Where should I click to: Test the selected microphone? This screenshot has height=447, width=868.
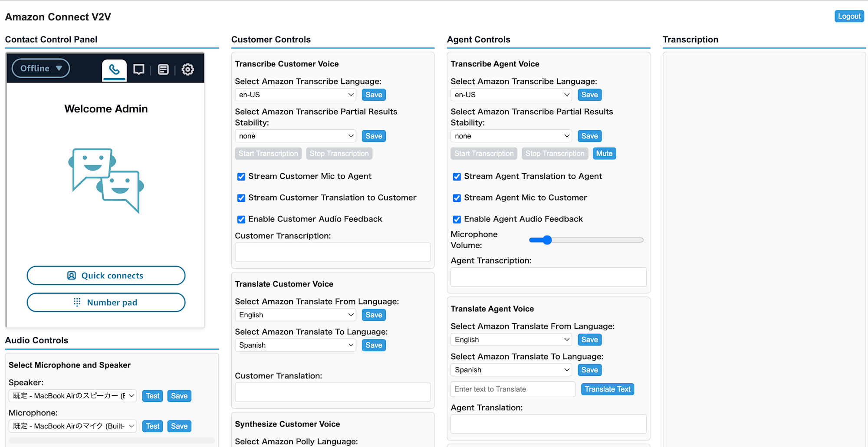click(x=152, y=426)
